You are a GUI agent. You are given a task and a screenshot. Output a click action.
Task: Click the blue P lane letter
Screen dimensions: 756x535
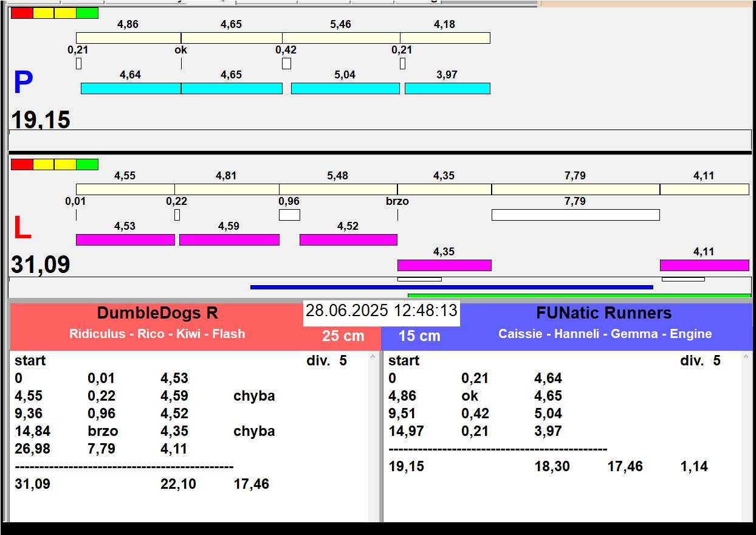coord(23,83)
